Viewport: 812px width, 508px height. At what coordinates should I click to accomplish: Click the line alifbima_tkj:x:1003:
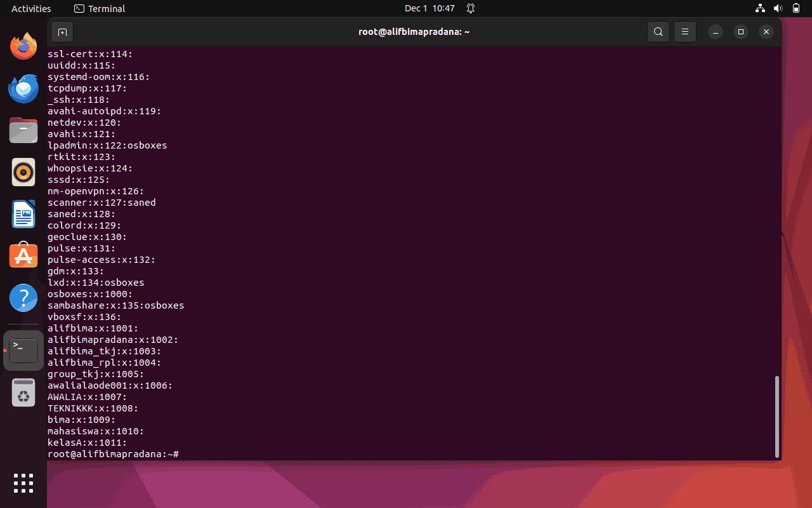(105, 351)
